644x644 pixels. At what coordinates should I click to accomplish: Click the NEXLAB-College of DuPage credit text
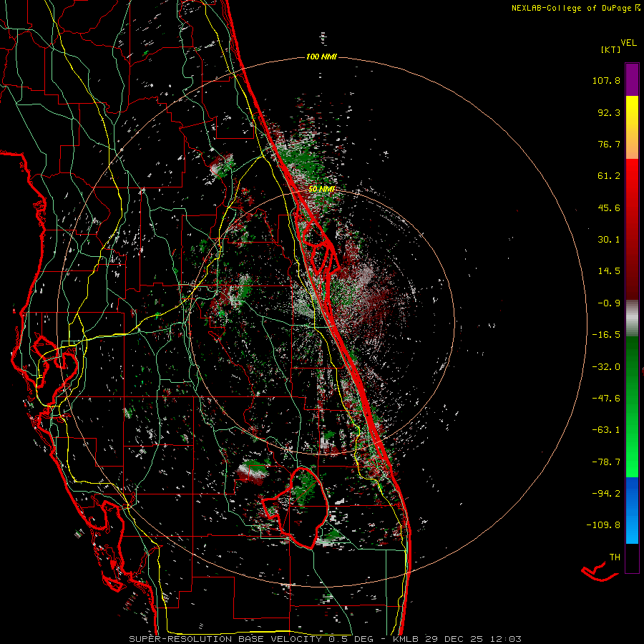coord(572,8)
